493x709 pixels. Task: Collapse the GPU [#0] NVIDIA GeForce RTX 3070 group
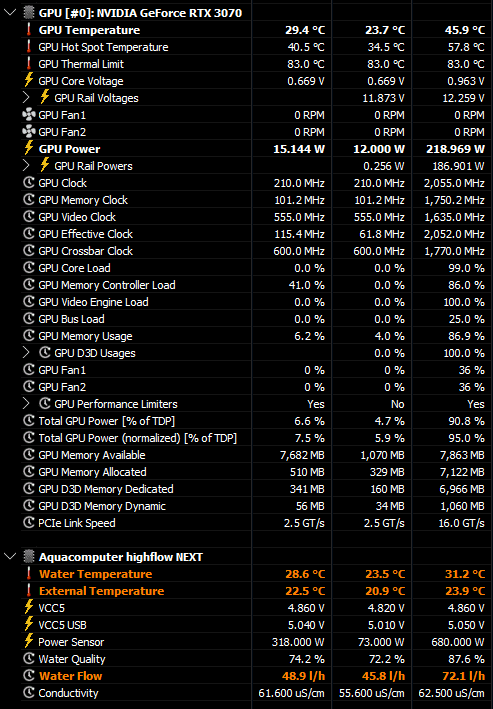[x=9, y=12]
